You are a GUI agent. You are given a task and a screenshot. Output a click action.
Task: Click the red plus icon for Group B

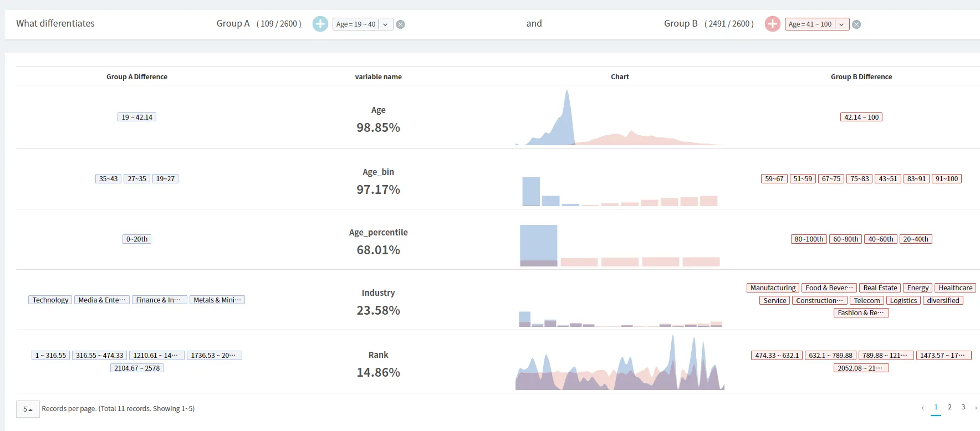[772, 24]
